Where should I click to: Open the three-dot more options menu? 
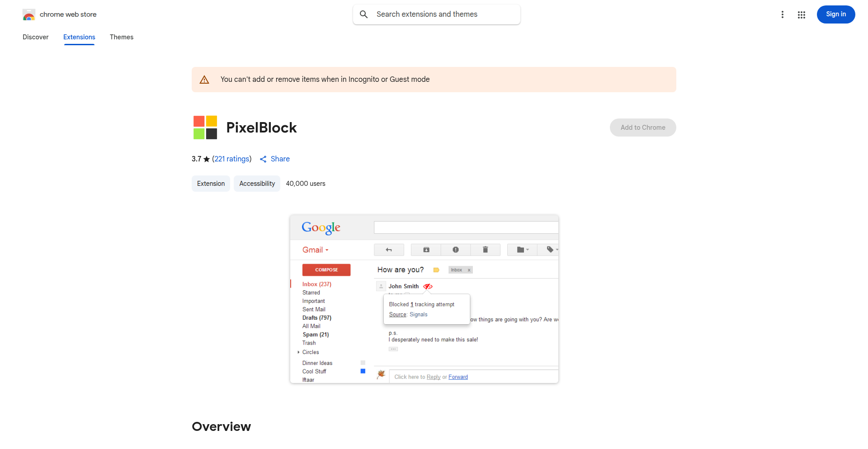pos(783,14)
